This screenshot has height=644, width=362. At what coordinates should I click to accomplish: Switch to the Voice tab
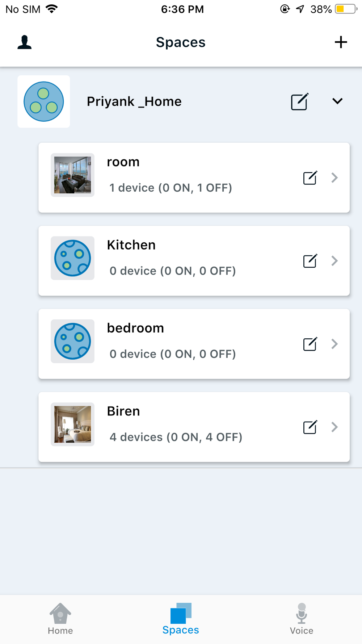(302, 619)
